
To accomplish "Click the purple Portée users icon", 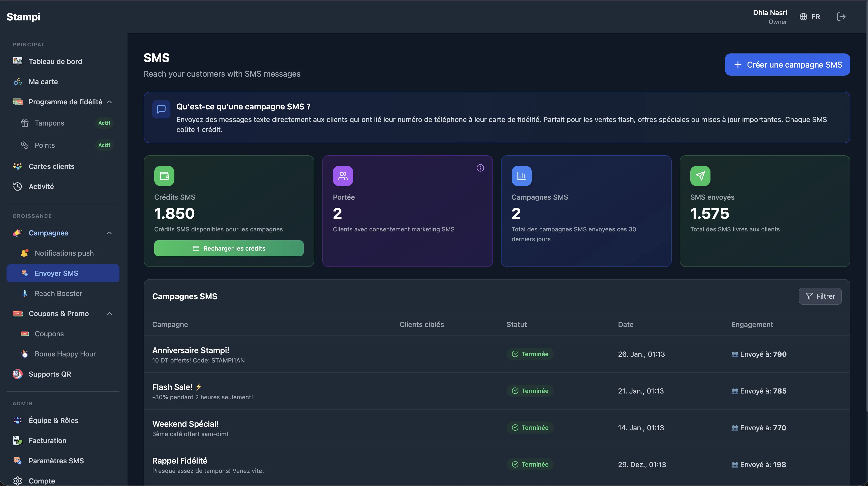I will [343, 176].
